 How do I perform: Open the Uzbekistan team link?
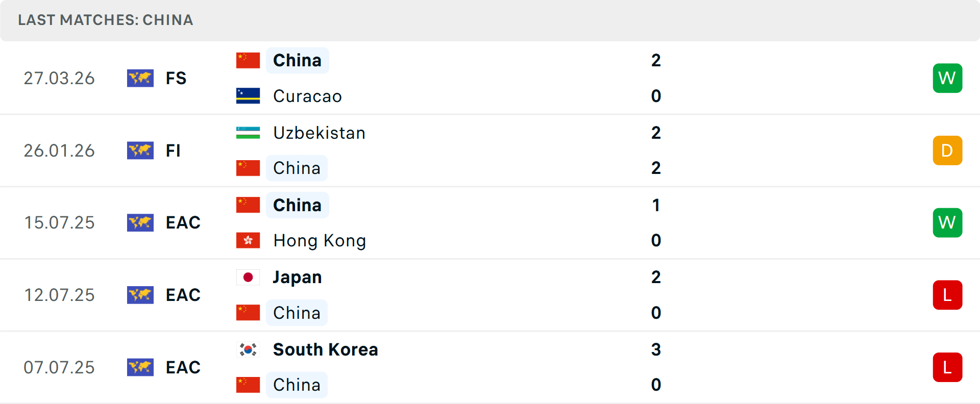tap(319, 133)
